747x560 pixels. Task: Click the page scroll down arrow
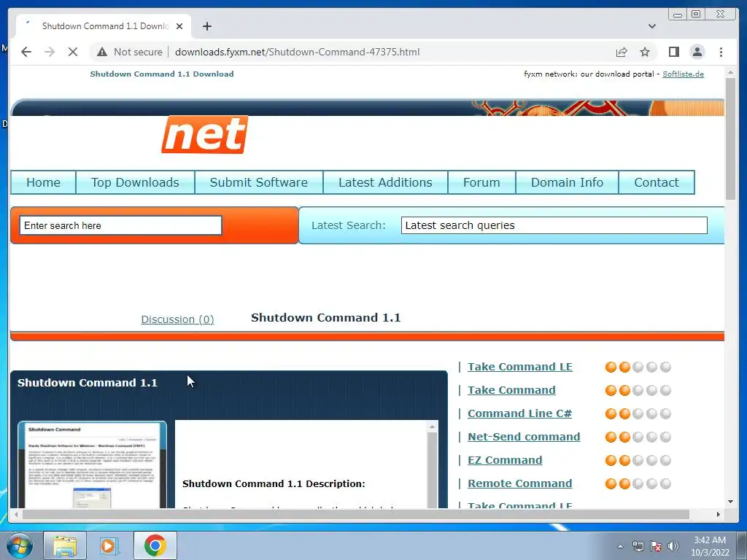point(730,502)
